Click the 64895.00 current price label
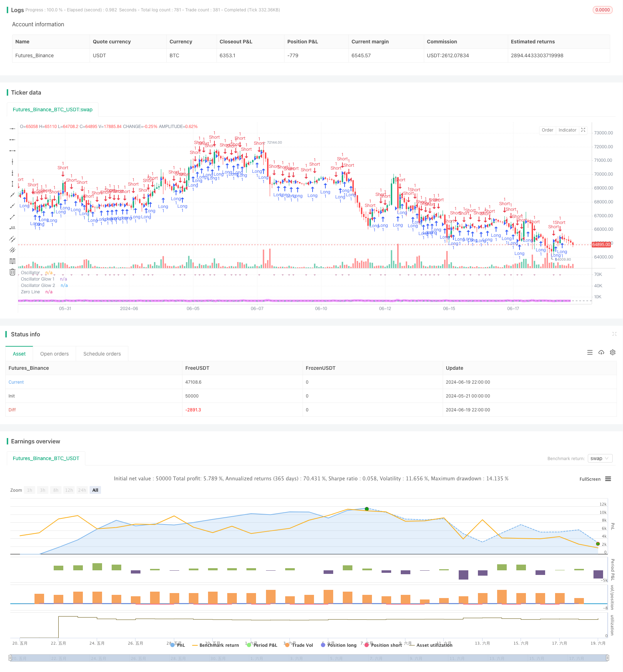 pyautogui.click(x=601, y=245)
